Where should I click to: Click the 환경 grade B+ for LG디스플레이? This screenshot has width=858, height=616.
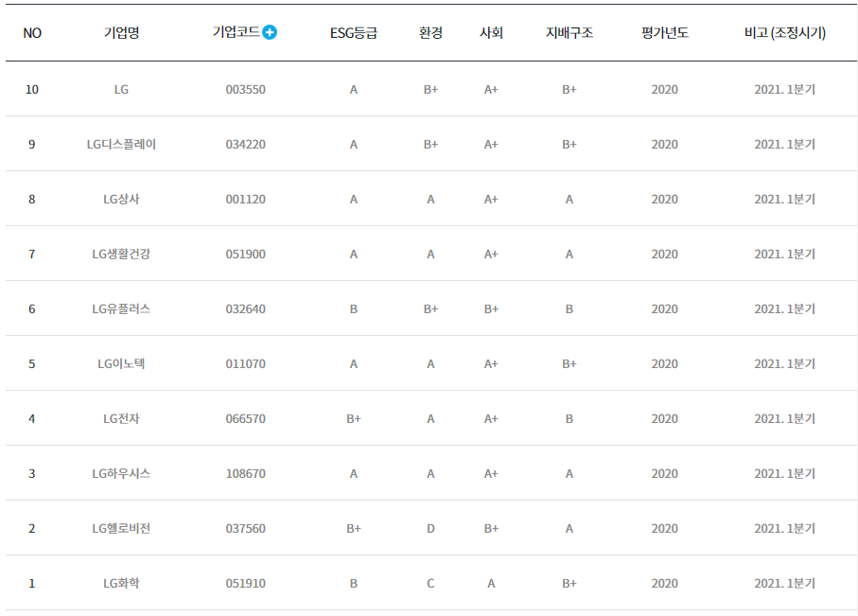coord(430,144)
